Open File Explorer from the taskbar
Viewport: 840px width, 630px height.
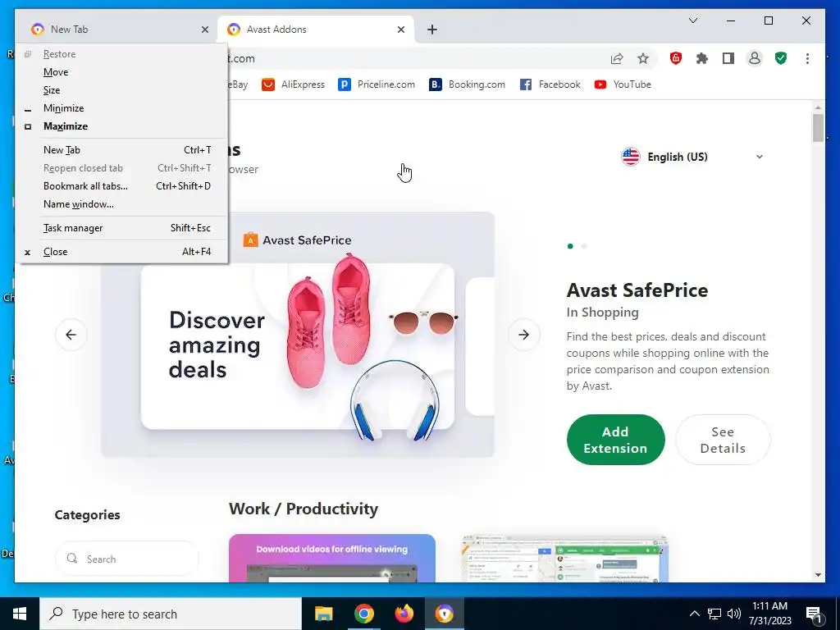point(323,614)
